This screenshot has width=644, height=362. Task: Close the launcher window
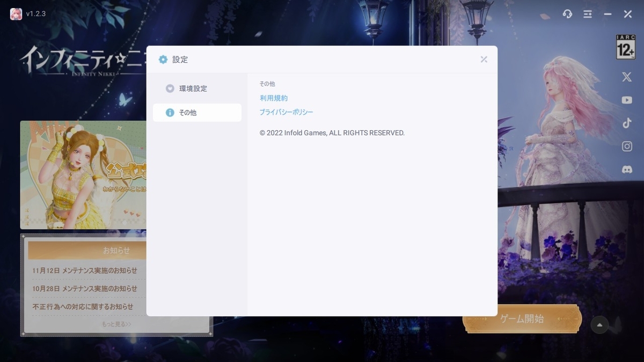[x=627, y=14]
